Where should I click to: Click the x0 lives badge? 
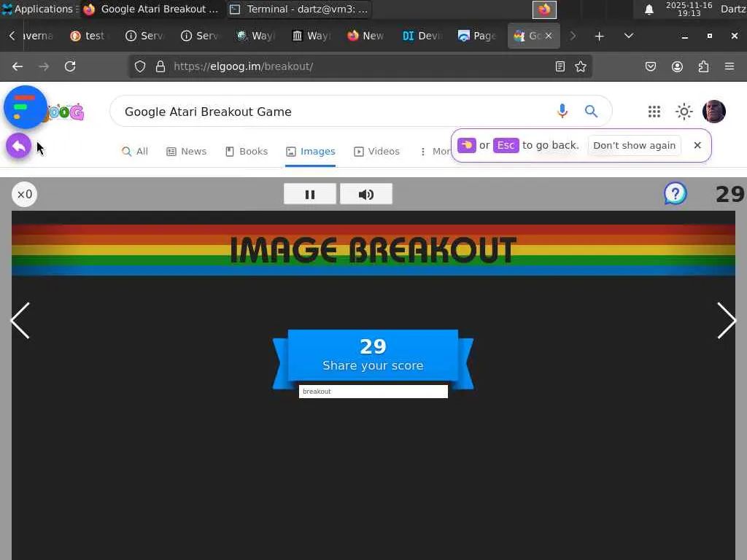(24, 194)
